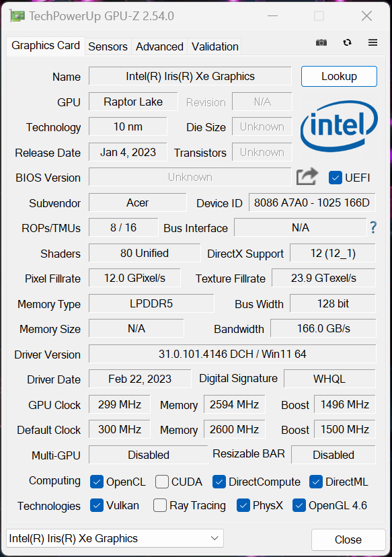Image resolution: width=392 pixels, height=557 pixels.
Task: Switch to the Advanced tab
Action: tap(159, 46)
